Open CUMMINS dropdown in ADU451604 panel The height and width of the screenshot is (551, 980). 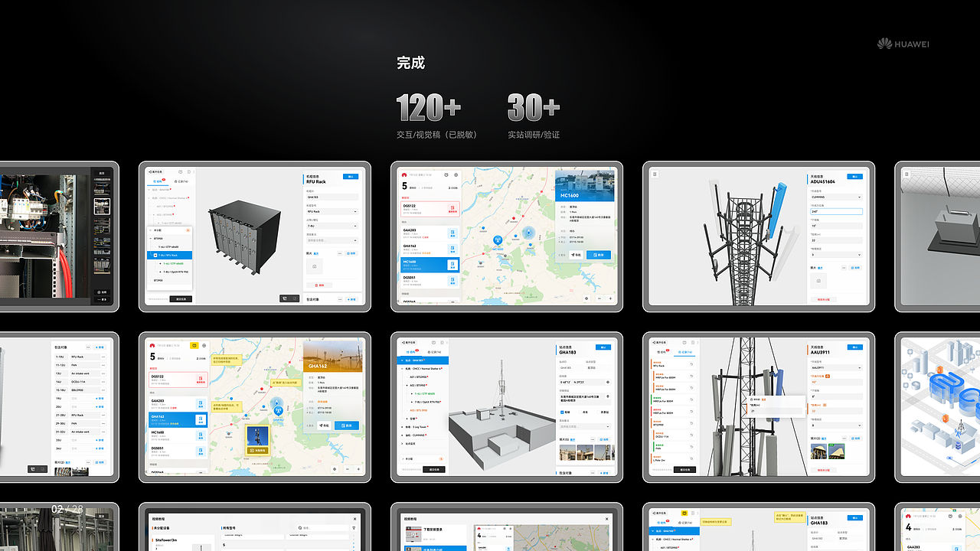click(837, 197)
